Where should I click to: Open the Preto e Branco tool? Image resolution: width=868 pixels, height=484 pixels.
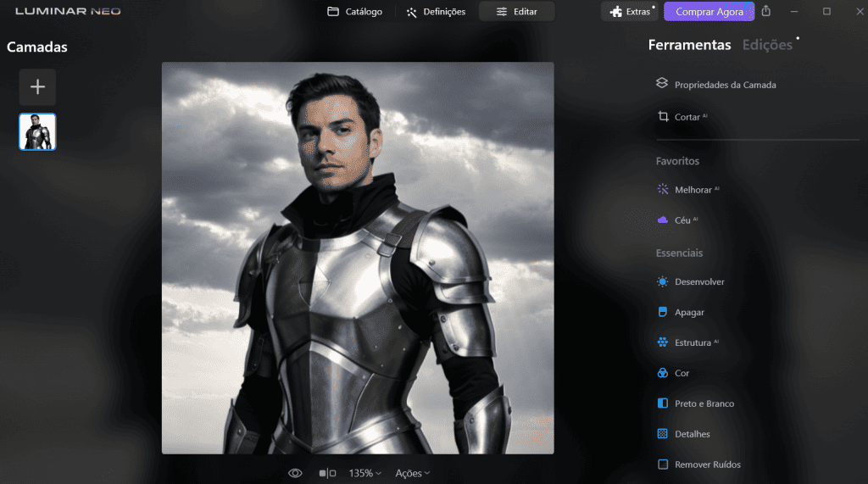click(704, 403)
